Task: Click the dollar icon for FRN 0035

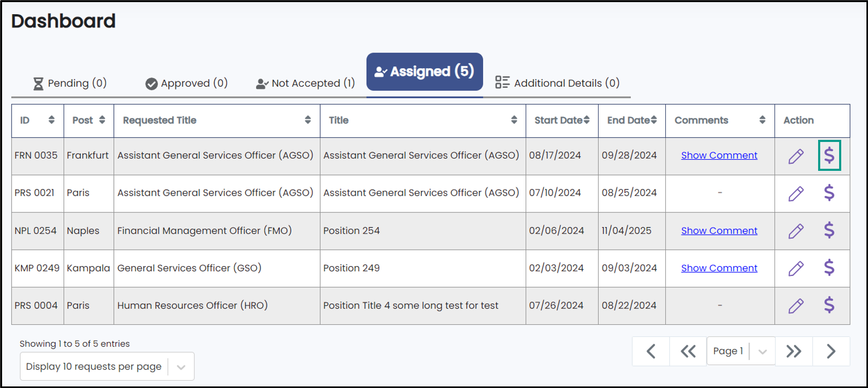Action: click(x=829, y=155)
